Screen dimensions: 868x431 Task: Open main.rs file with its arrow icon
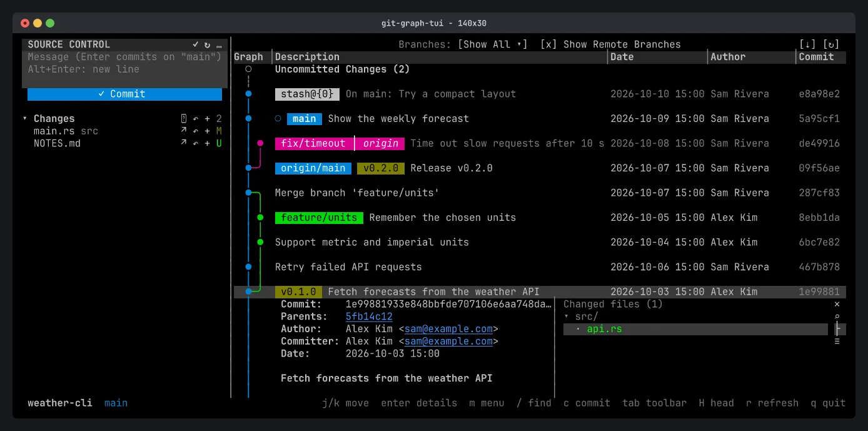pos(183,131)
